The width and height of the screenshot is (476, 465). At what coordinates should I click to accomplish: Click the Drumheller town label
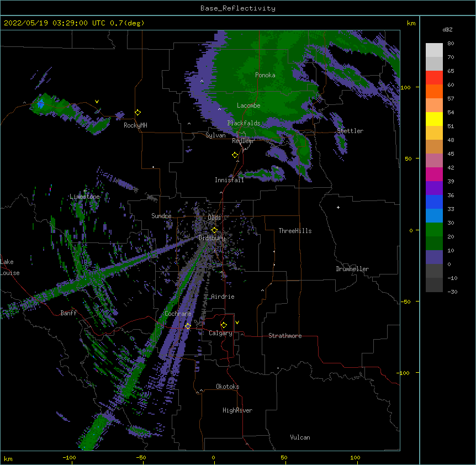(x=352, y=269)
